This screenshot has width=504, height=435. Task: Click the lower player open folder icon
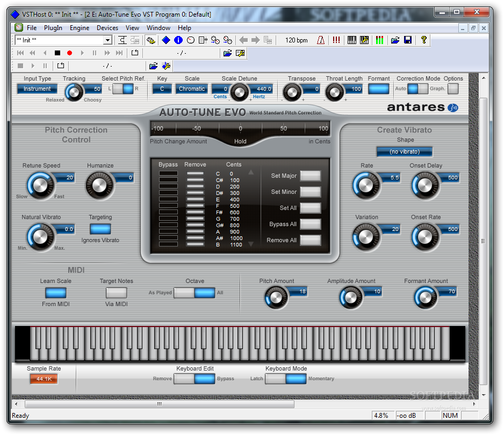153,66
